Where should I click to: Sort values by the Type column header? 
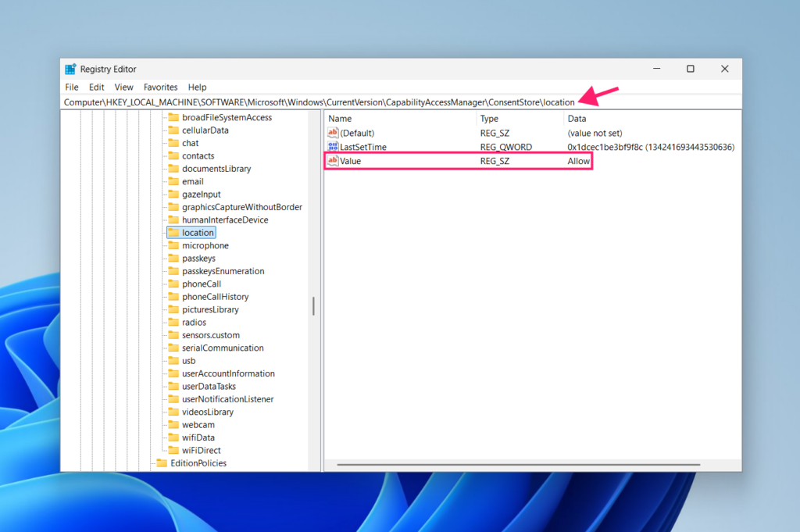point(520,118)
